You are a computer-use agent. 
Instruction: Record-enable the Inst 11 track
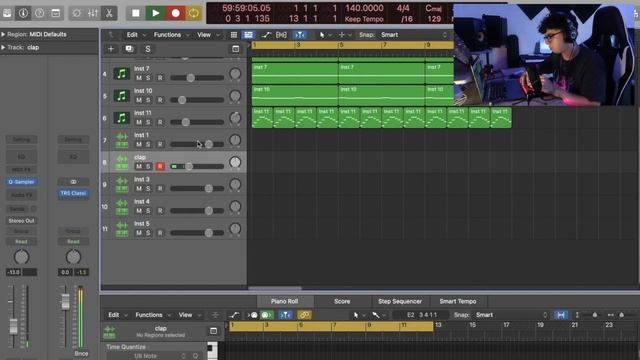(160, 122)
